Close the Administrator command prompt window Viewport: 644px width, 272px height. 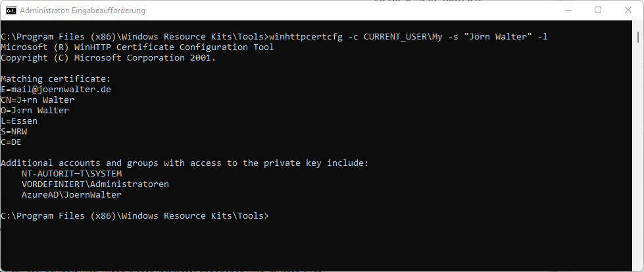628,11
